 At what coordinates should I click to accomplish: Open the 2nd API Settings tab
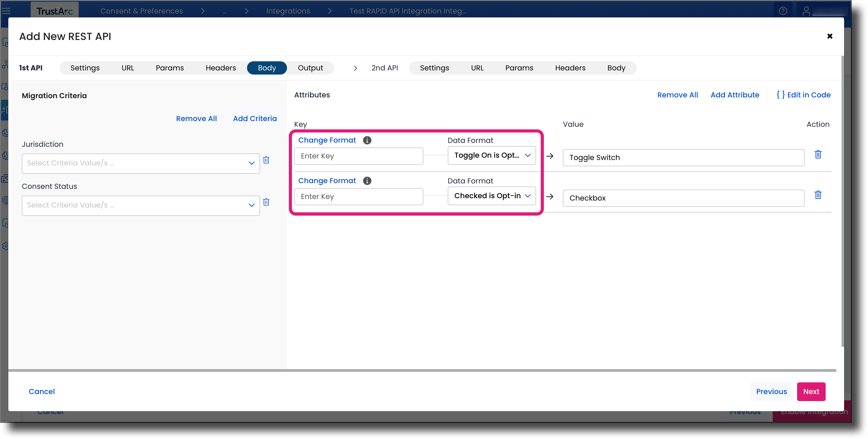coord(434,68)
